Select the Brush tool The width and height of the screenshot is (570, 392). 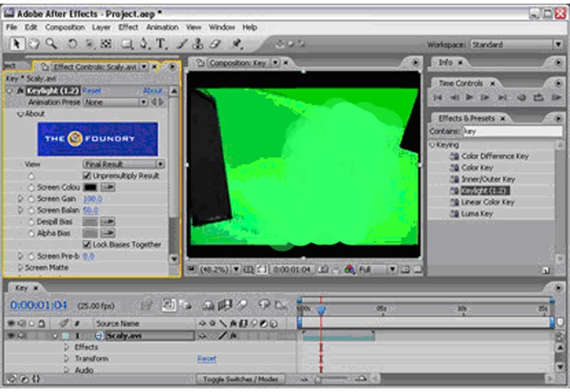[x=182, y=44]
